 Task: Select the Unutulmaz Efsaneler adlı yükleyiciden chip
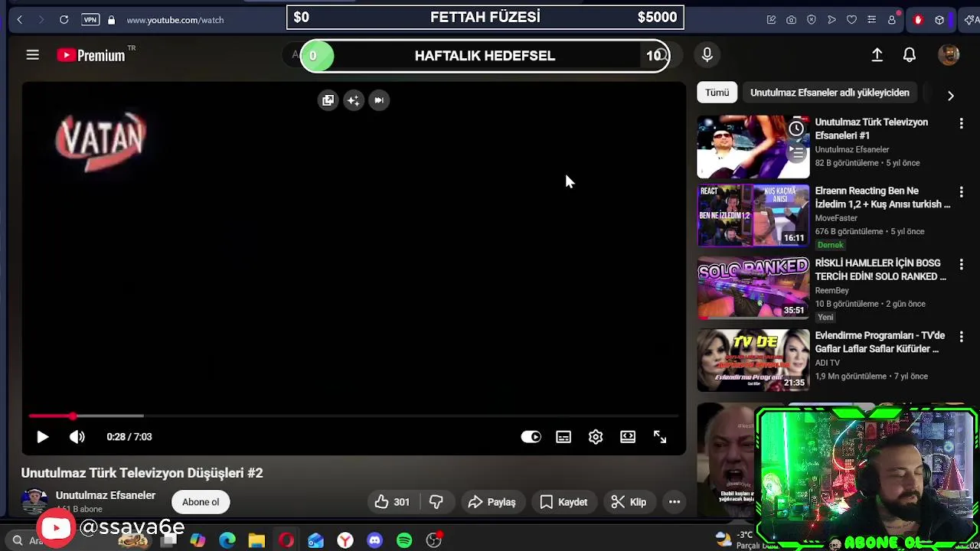click(830, 93)
